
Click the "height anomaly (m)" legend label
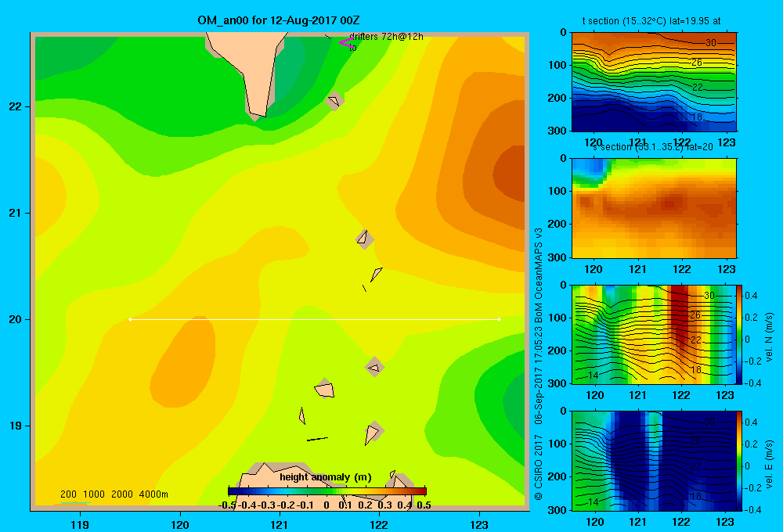click(x=326, y=477)
